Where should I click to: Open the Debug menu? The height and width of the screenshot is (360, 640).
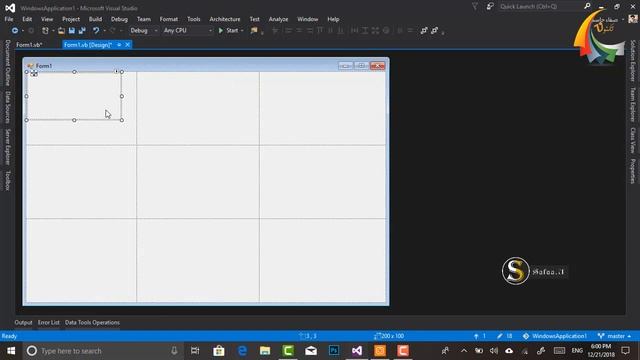(x=119, y=19)
